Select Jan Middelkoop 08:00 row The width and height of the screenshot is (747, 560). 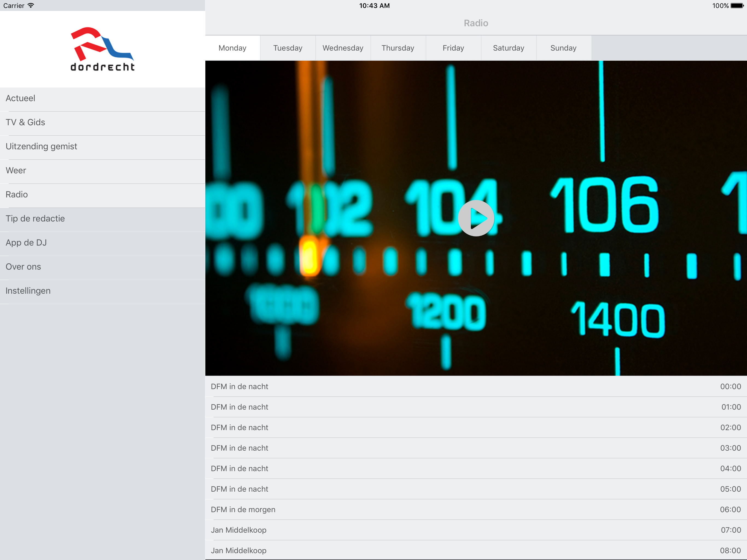coord(476,550)
